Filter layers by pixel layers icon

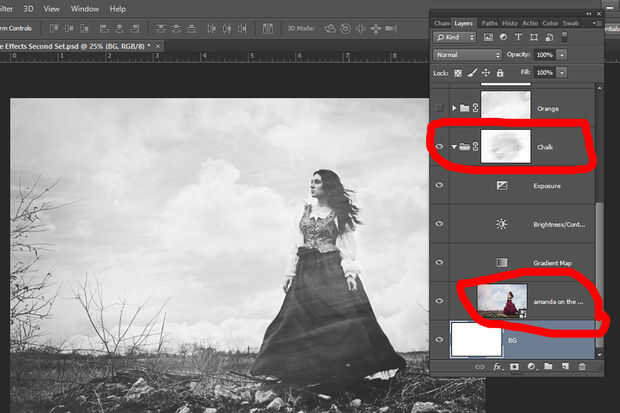pyautogui.click(x=488, y=37)
